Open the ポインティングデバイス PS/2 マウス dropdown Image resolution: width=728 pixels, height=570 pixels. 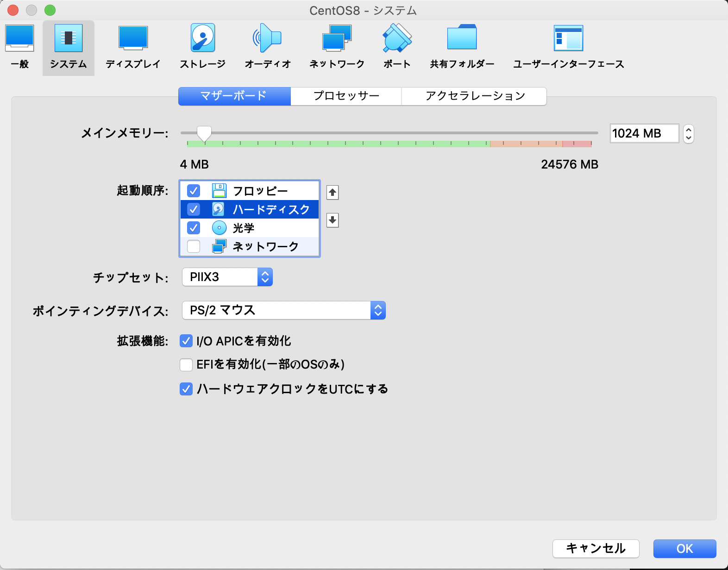point(284,310)
